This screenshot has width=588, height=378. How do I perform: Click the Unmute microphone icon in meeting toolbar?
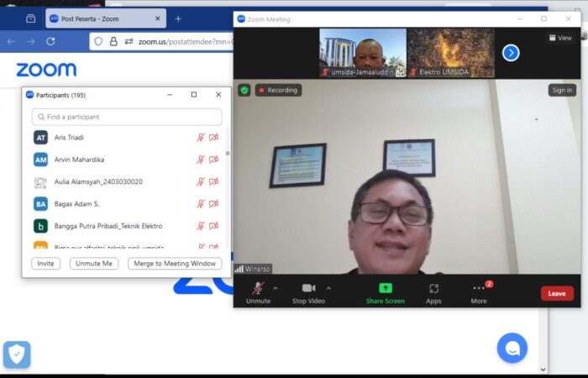[x=258, y=288]
